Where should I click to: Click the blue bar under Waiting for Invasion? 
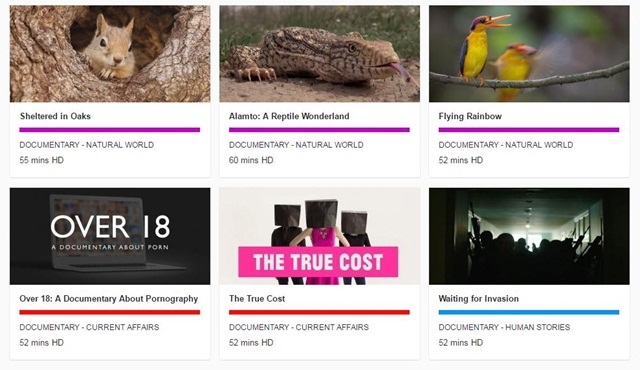click(x=529, y=312)
